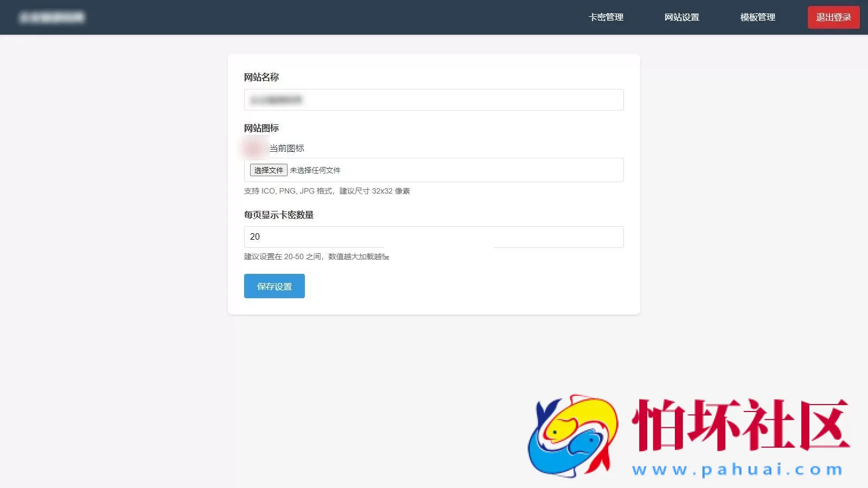Click 选择文件 to choose an icon file

pyautogui.click(x=268, y=170)
